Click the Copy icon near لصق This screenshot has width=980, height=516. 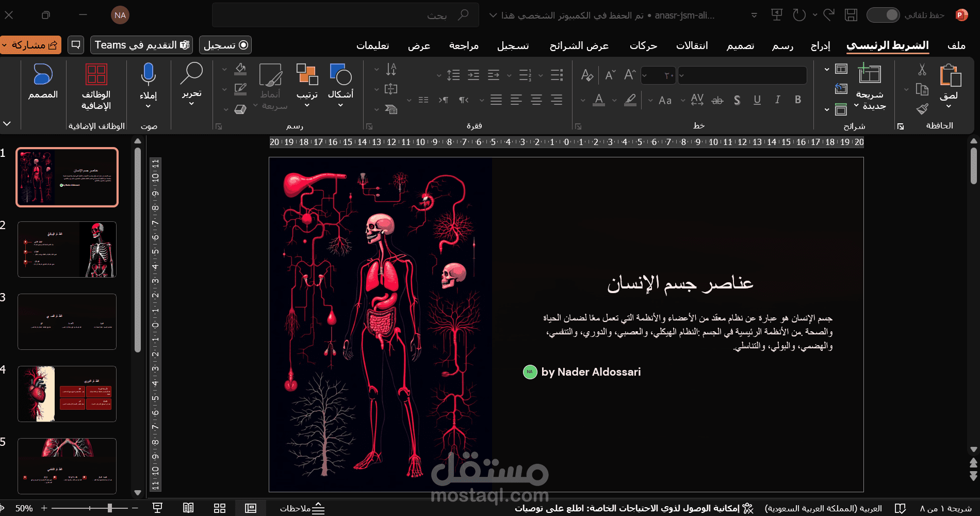pyautogui.click(x=923, y=89)
